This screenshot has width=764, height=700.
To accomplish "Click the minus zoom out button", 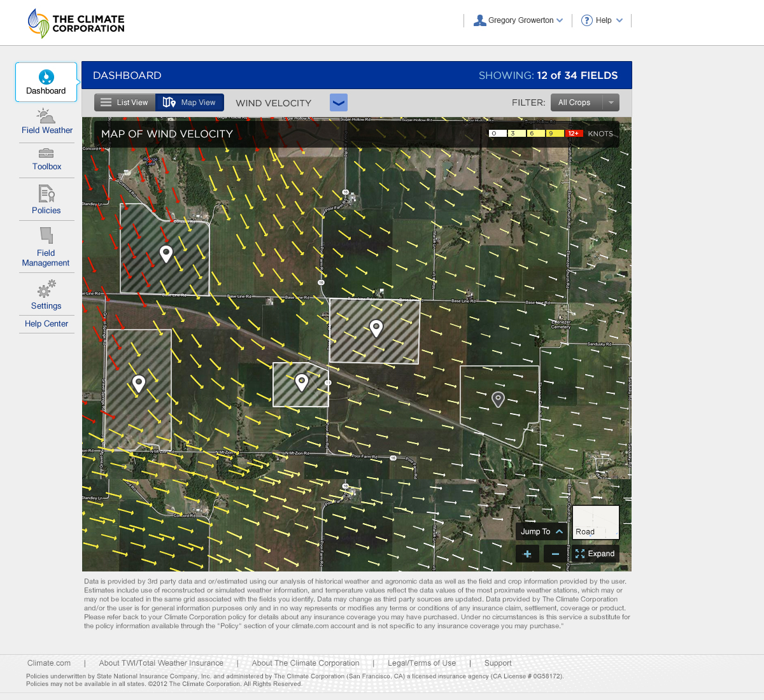I will click(x=555, y=554).
